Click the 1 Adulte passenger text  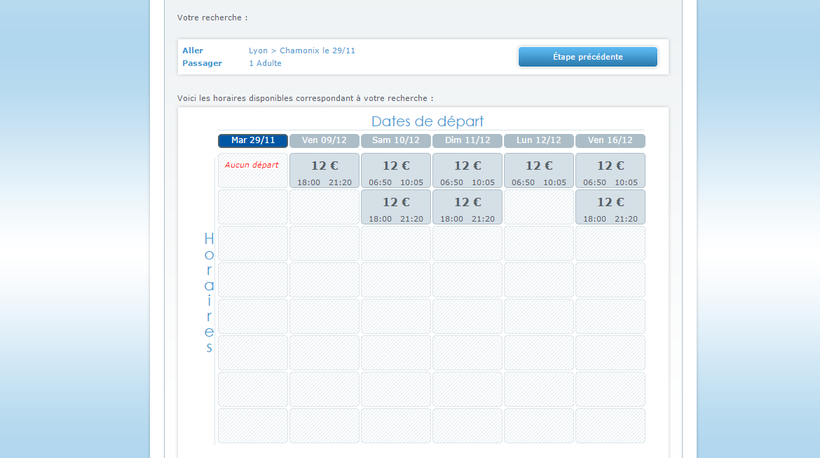click(x=265, y=64)
